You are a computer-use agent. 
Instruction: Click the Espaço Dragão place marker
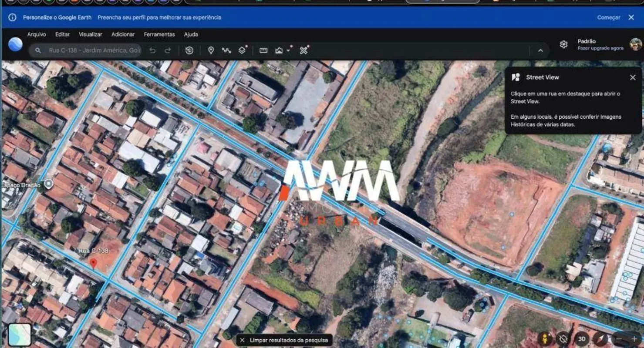pyautogui.click(x=49, y=184)
